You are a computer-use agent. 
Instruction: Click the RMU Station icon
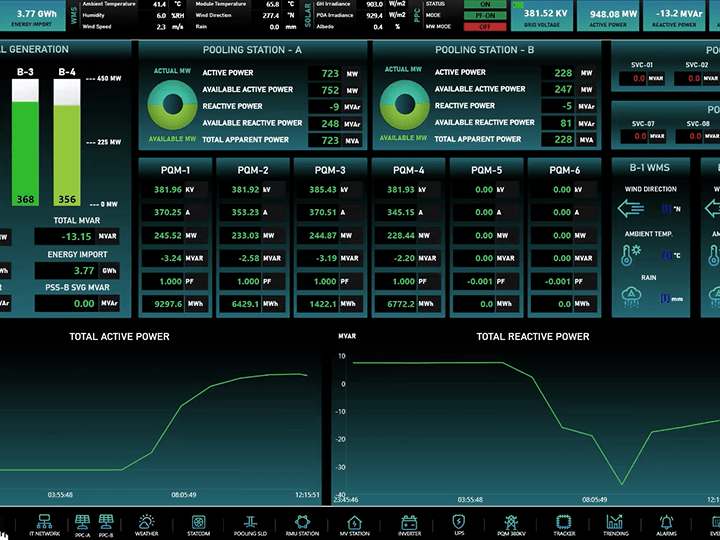coord(302,525)
